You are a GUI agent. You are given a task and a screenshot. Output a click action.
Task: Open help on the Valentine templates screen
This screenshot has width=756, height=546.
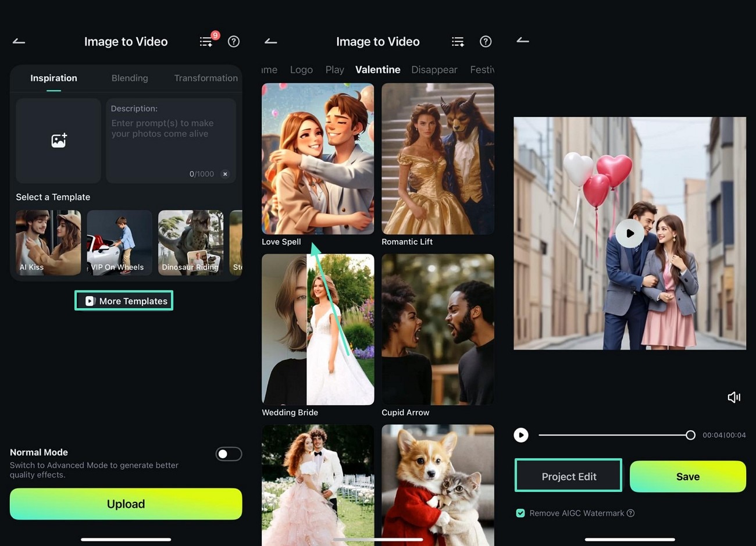coord(486,41)
